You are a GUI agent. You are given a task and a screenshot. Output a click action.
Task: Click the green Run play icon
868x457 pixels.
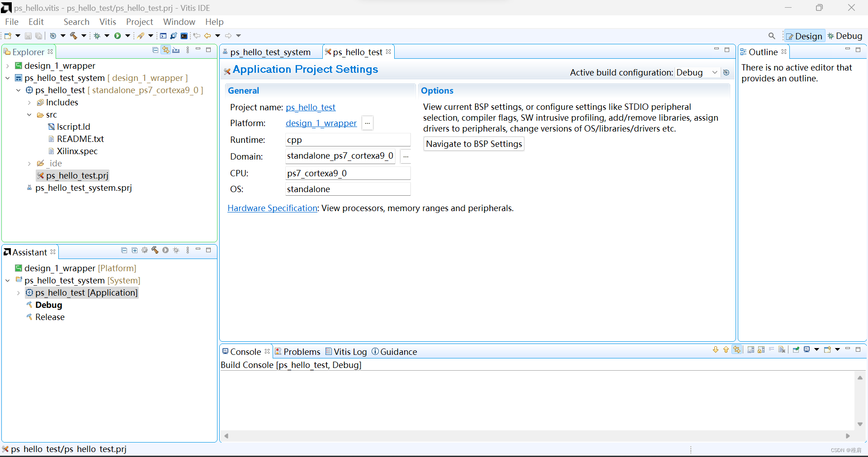coord(118,36)
